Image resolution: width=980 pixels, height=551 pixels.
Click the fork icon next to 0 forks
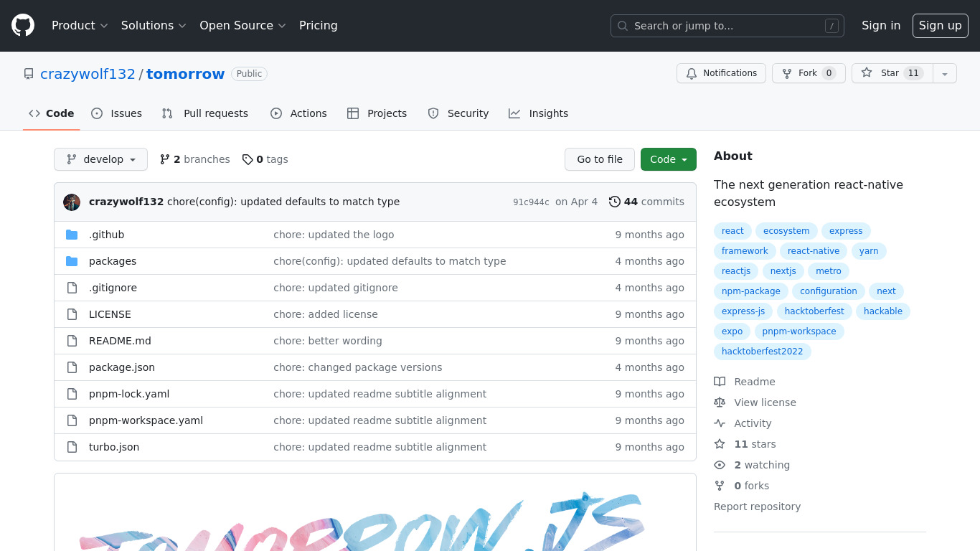tap(720, 486)
